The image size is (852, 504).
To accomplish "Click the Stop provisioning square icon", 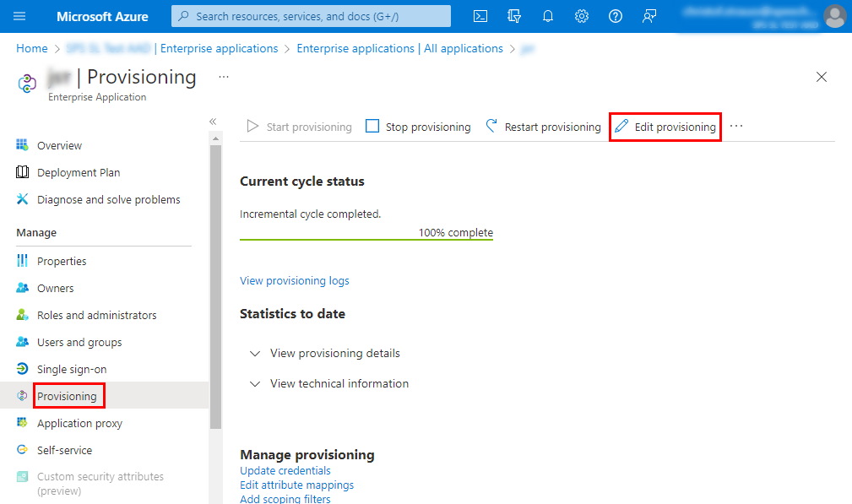I will 372,126.
